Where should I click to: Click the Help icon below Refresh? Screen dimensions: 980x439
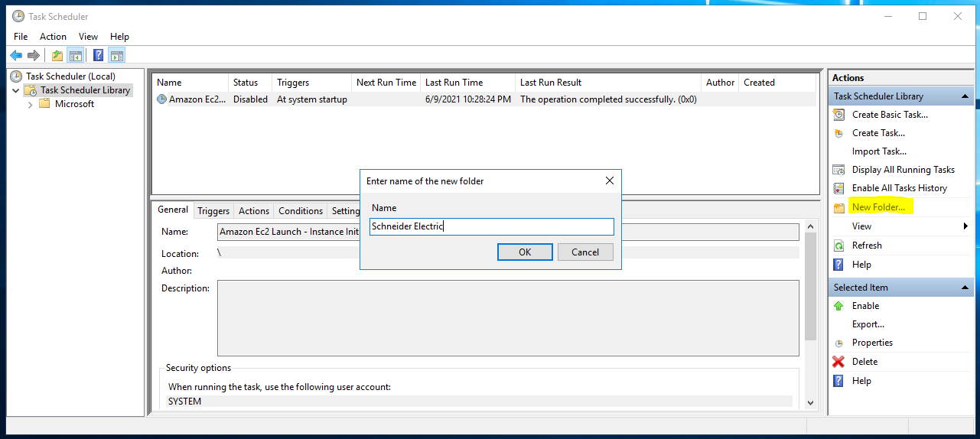[839, 265]
